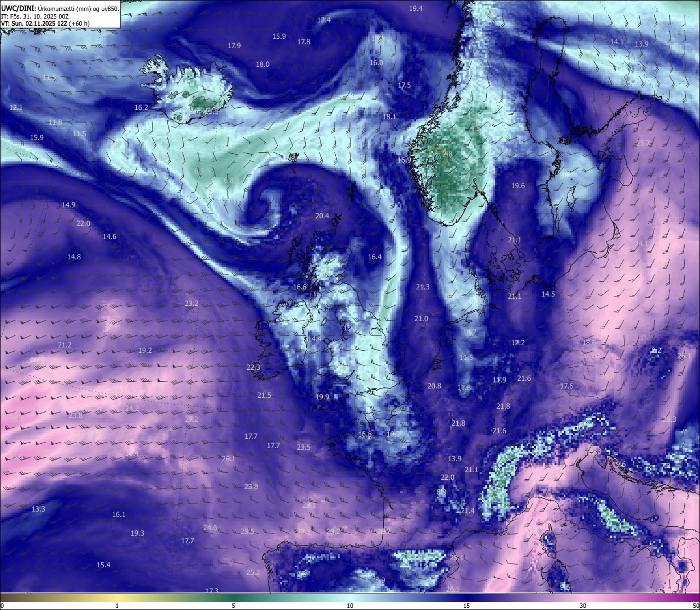This screenshot has height=610, width=700.
Task: Select the 16.9 map value
Action: [404, 160]
